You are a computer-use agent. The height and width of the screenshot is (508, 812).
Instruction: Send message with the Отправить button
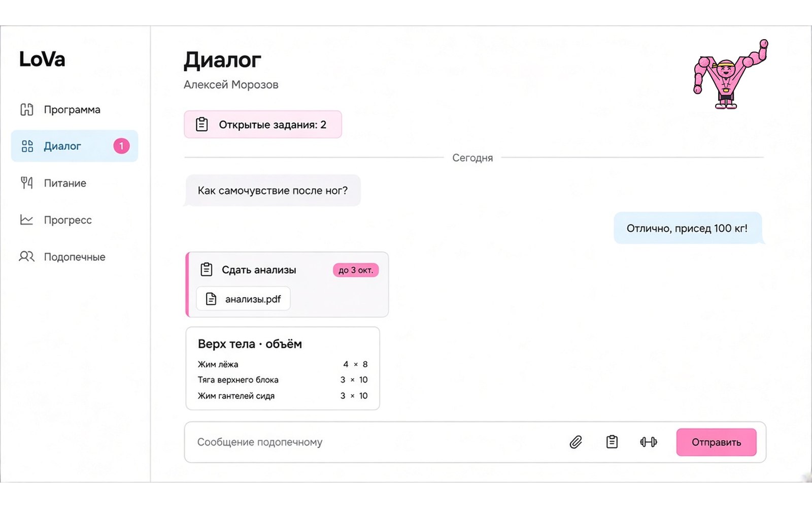tap(716, 442)
